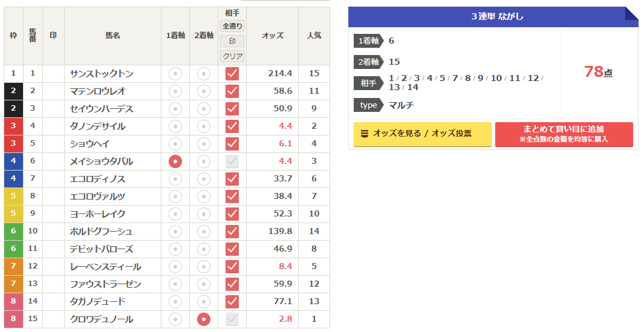Image resolution: width=644 pixels, height=332 pixels.
Task: Select 1着軸 radio for ヨーホーレイク
Action: click(x=175, y=214)
